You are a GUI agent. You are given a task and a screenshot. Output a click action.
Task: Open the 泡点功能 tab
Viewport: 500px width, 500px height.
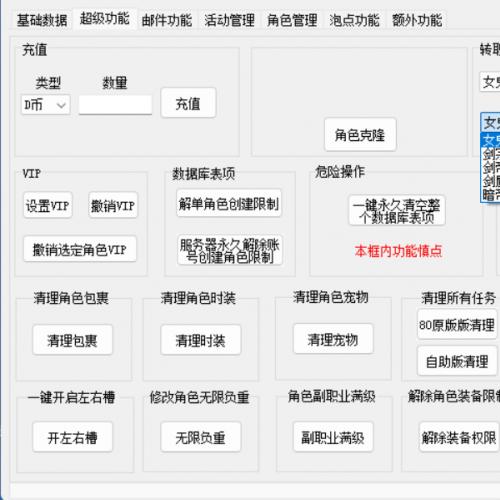354,20
